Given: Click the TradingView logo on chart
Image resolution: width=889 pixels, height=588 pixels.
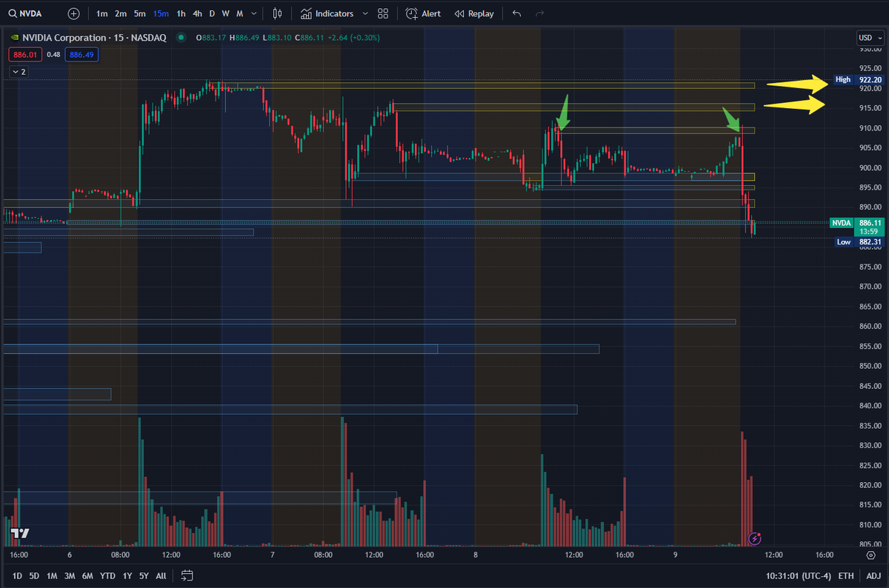Looking at the screenshot, I should coord(19,533).
